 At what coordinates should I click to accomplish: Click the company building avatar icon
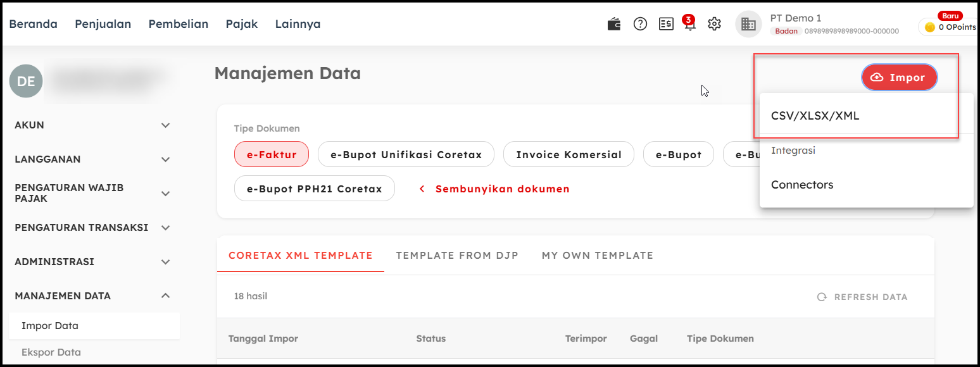pos(748,24)
